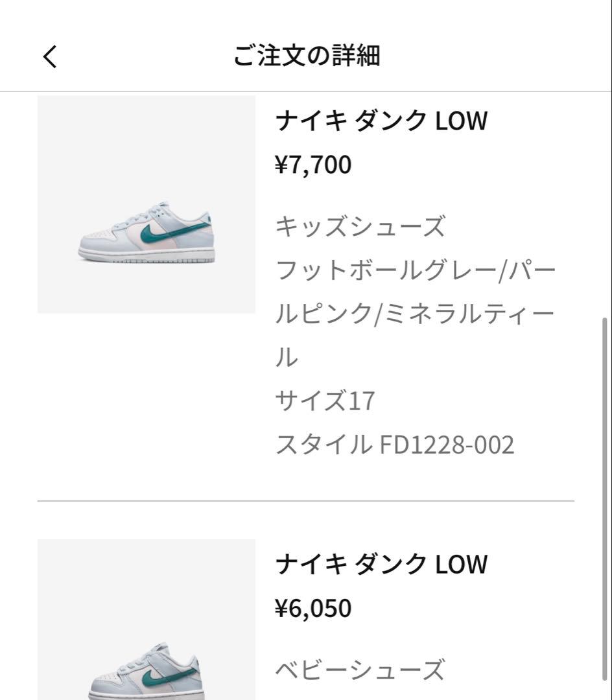
Task: Open the ¥7,700 kids shoe thumbnail
Action: pyautogui.click(x=147, y=204)
